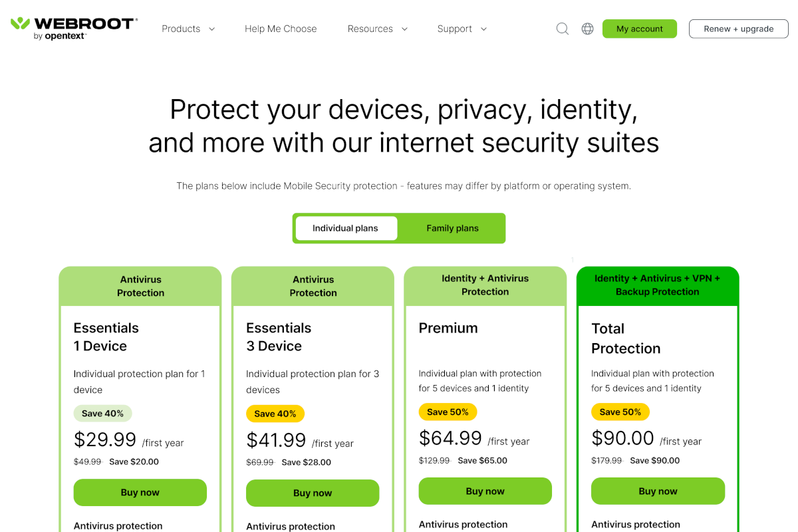Purchase the Total Protection plan
Viewport: 798px width, 532px height.
point(657,491)
